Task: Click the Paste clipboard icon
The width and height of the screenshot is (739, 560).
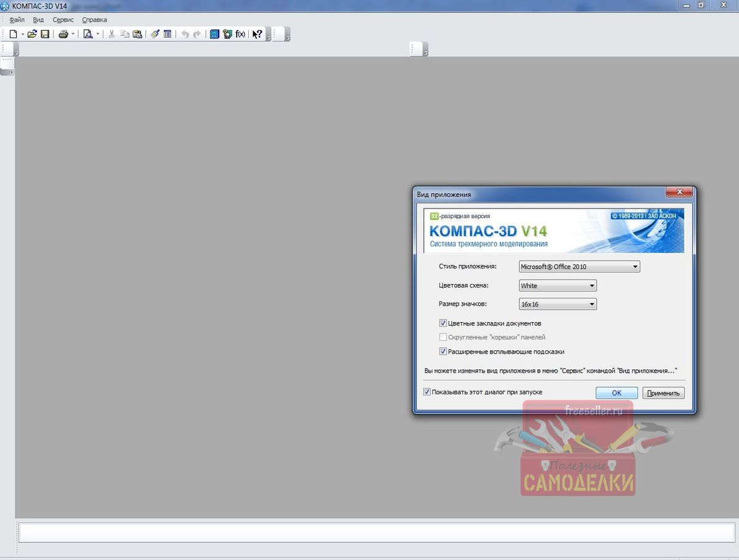Action: [137, 34]
